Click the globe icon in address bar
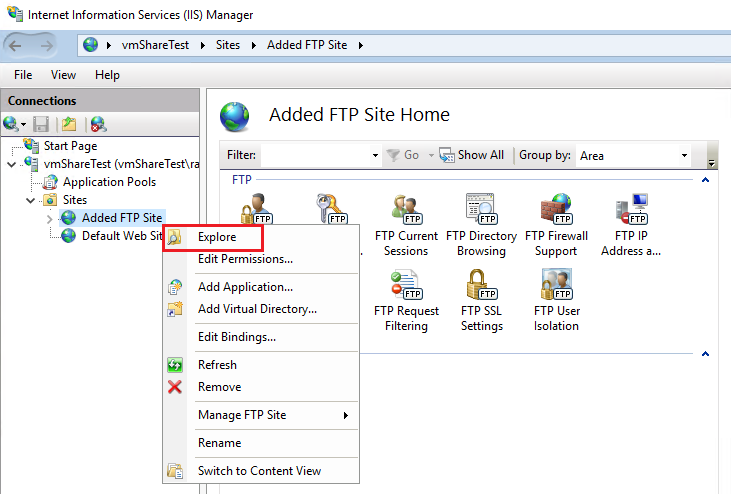731x494 pixels. (90, 45)
